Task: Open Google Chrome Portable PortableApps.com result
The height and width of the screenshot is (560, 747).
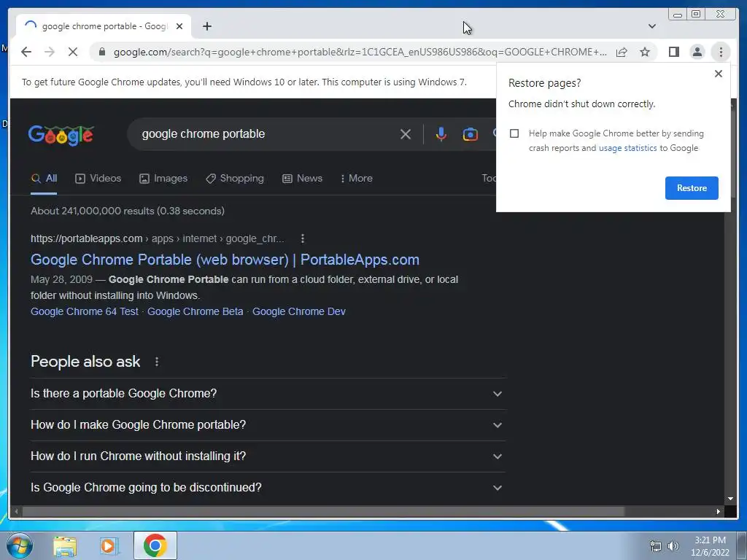Action: (225, 260)
